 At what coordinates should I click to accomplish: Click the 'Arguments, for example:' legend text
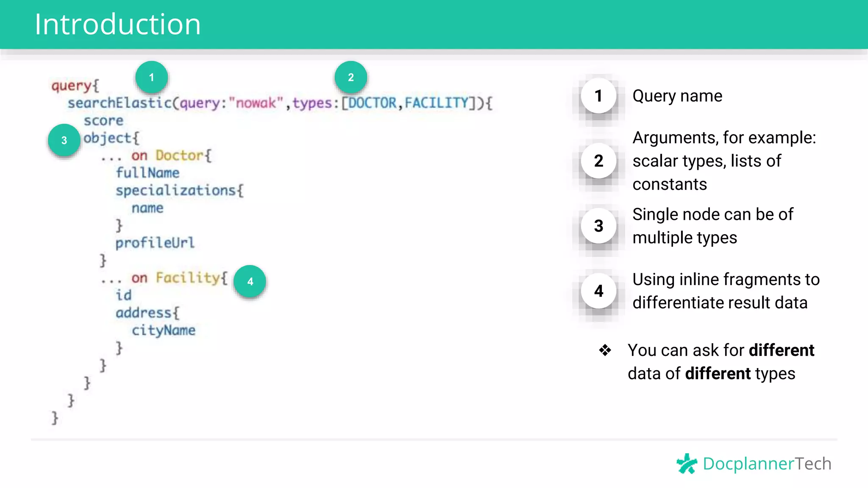pyautogui.click(x=724, y=138)
